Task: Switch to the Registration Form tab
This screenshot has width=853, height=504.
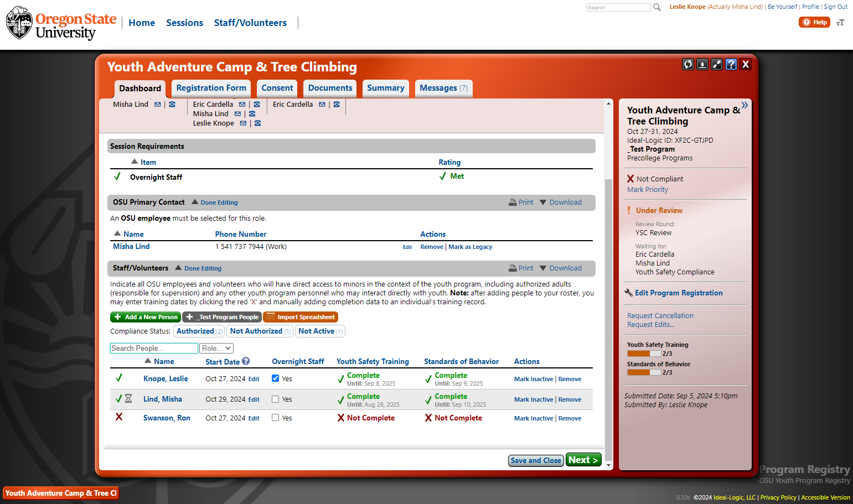Action: (x=211, y=88)
